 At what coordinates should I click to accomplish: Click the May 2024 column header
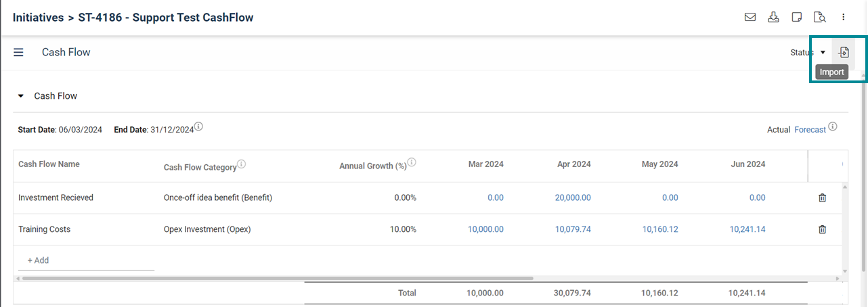660,164
